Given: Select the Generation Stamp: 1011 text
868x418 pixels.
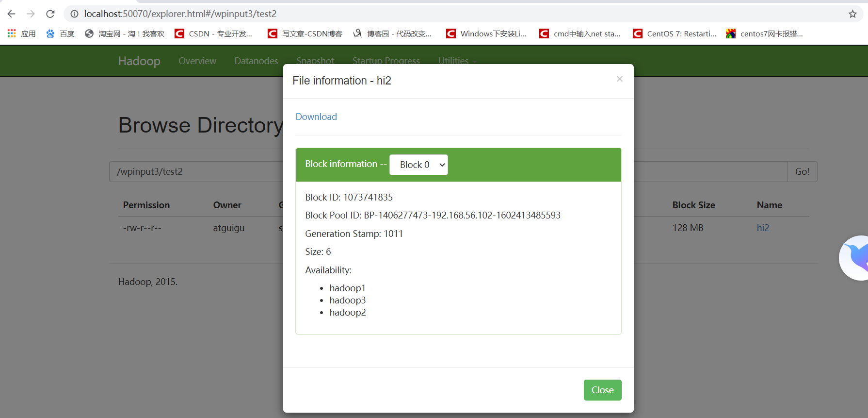Looking at the screenshot, I should [x=354, y=234].
